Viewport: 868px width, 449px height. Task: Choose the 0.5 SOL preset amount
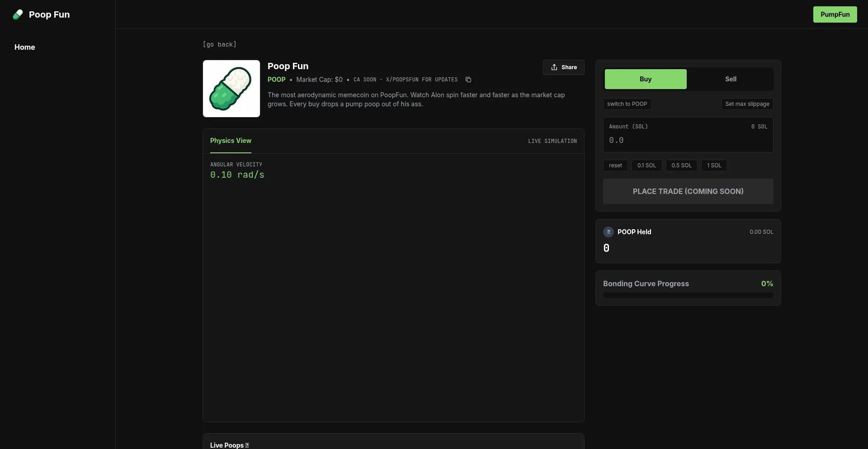pos(681,165)
